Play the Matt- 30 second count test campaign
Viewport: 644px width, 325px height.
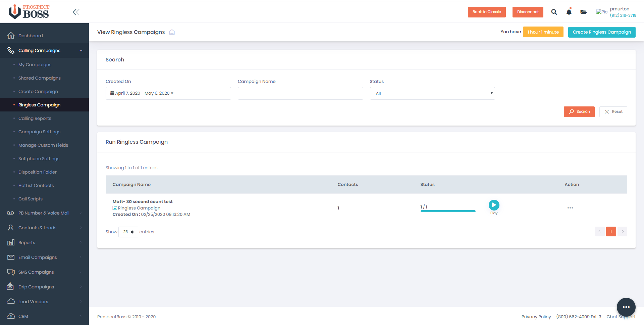click(494, 205)
